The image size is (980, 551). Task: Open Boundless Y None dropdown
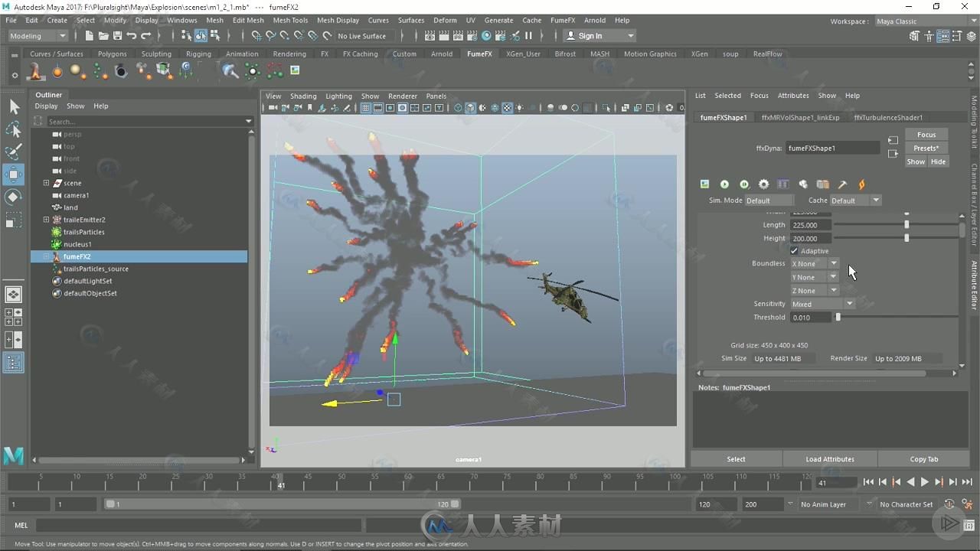tap(815, 277)
